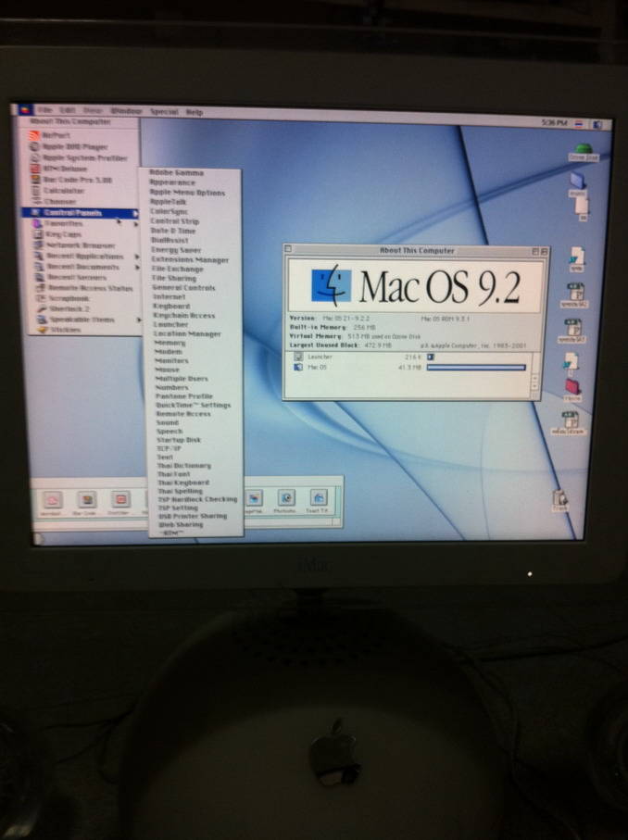The height and width of the screenshot is (840, 628).
Task: Select the Mac OS row icon in memory list
Action: click(298, 368)
